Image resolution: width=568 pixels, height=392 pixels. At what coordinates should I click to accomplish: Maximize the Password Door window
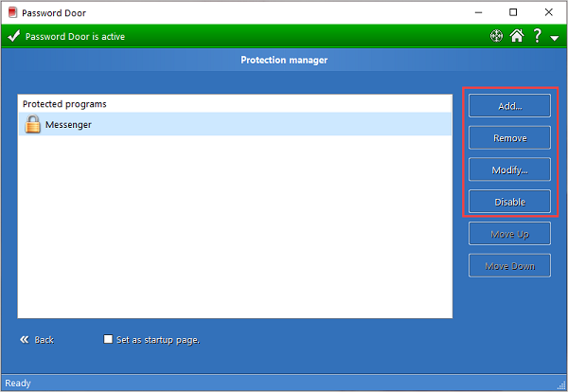(513, 12)
